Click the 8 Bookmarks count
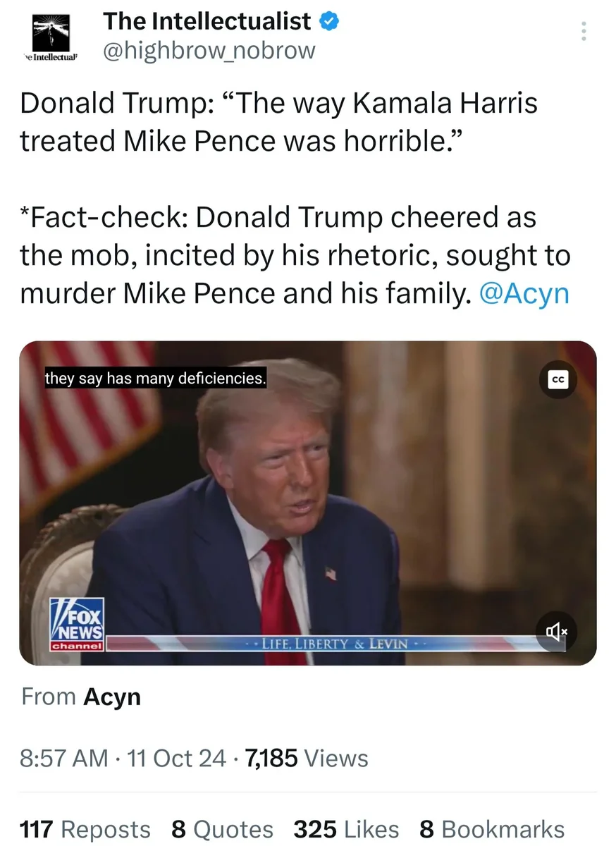 [492, 829]
